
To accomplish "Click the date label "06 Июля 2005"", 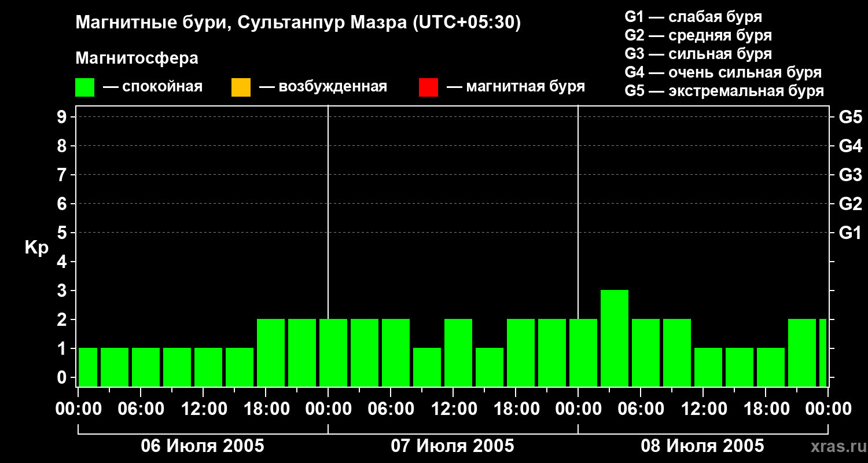I will point(203,446).
